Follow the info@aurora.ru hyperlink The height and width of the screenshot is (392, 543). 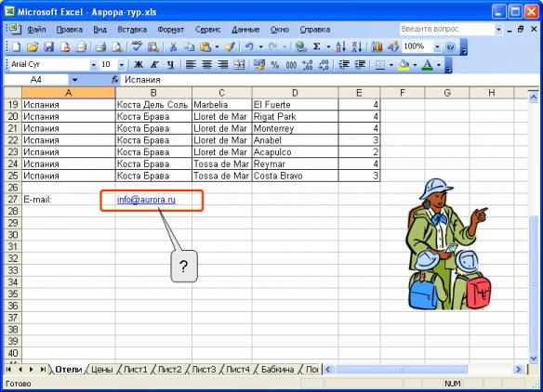pyautogui.click(x=146, y=200)
